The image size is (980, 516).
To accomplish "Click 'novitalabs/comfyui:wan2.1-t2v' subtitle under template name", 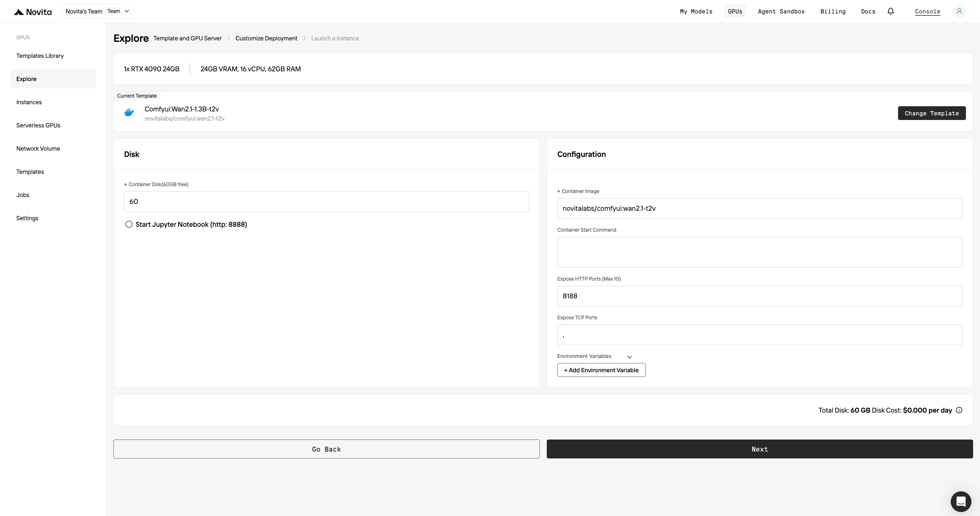I will (x=185, y=119).
